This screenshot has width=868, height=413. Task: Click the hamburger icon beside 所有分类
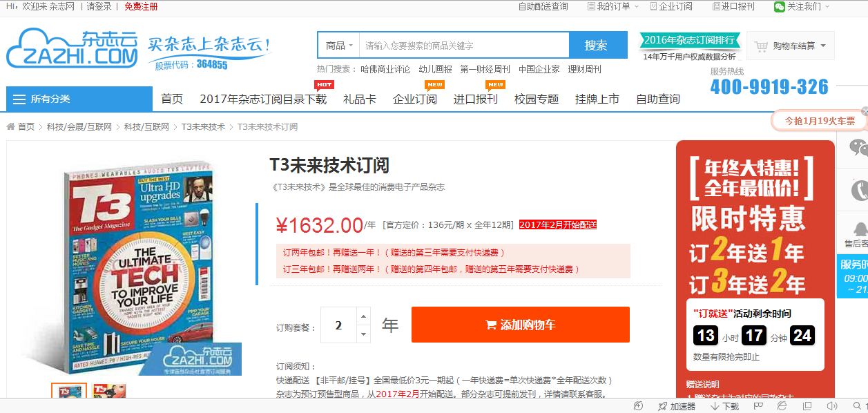point(19,99)
